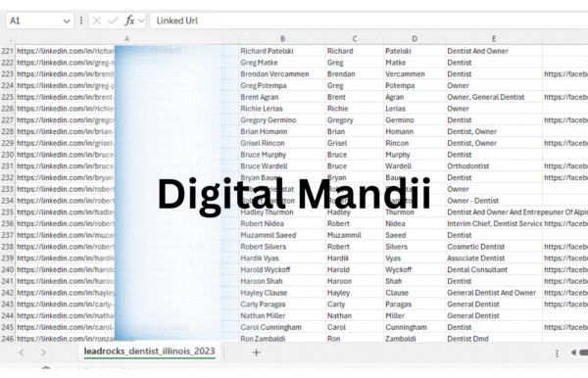Click cell Dental Consultant
This screenshot has width=588, height=378.
(494, 269)
